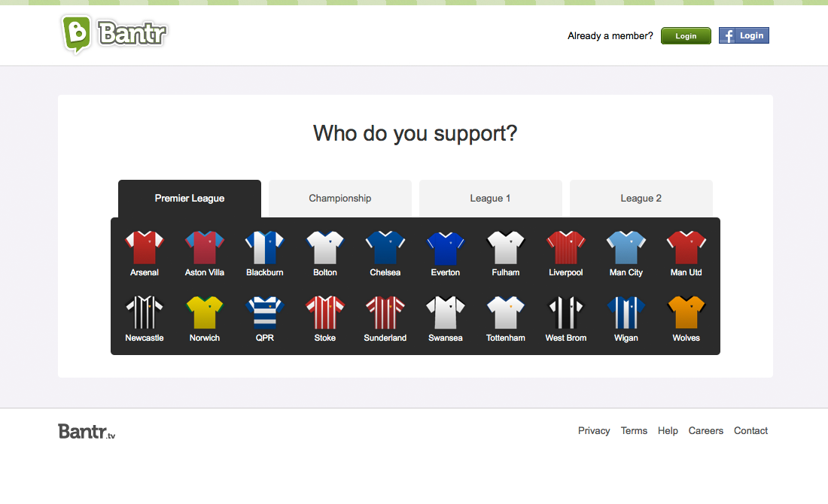Select the Newcastle striped jersey
828x504 pixels.
(145, 312)
